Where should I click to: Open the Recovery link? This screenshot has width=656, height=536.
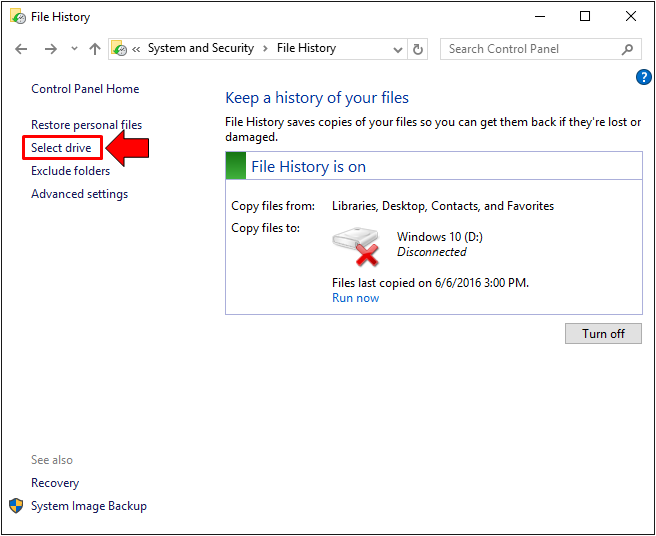tap(55, 483)
